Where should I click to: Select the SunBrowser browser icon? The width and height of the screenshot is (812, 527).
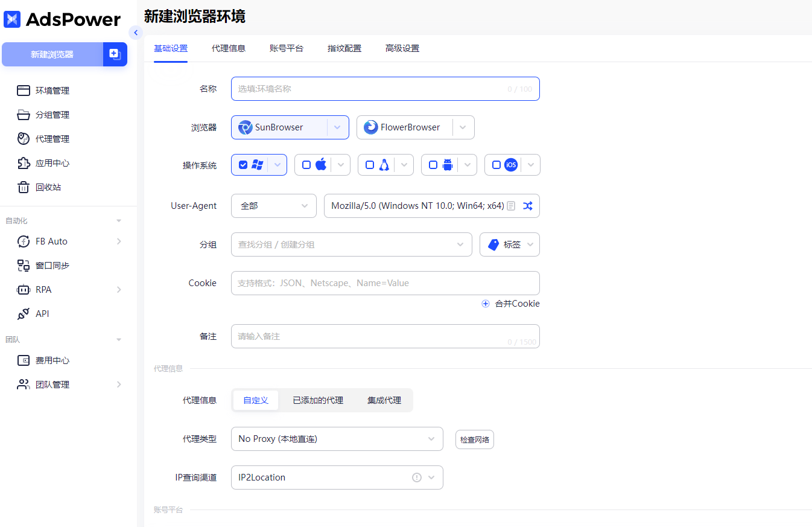(246, 127)
